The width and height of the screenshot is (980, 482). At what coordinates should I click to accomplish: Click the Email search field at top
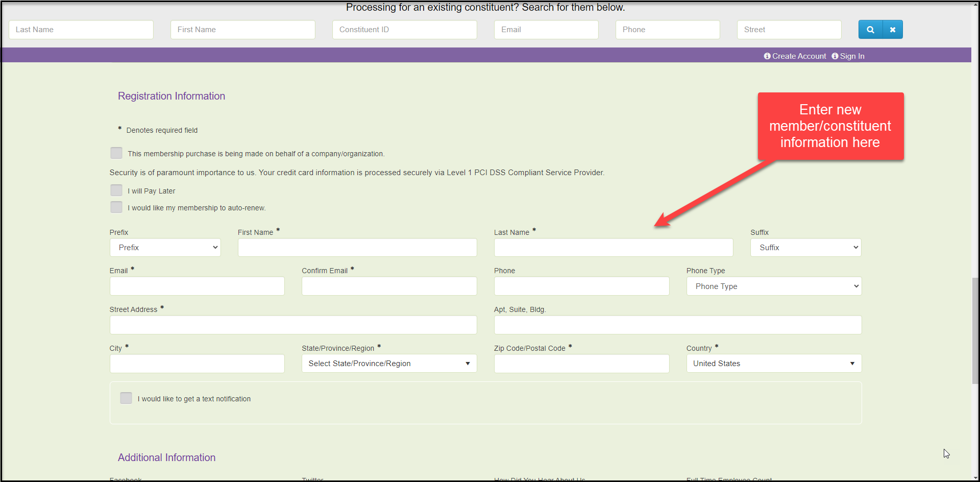[546, 30]
